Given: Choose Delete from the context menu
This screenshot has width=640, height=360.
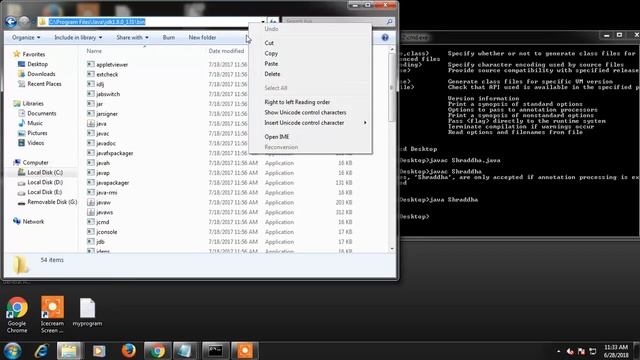Looking at the screenshot, I should tap(272, 74).
